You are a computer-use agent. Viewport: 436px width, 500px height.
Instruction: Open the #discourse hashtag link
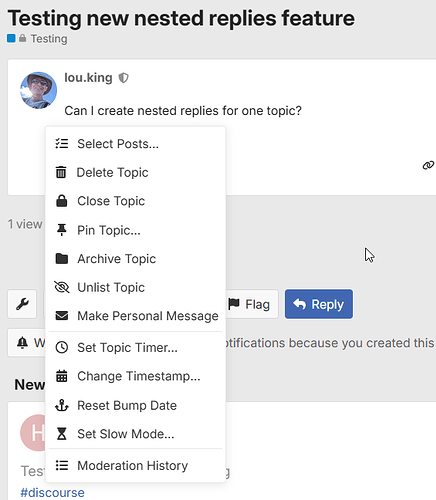52,492
